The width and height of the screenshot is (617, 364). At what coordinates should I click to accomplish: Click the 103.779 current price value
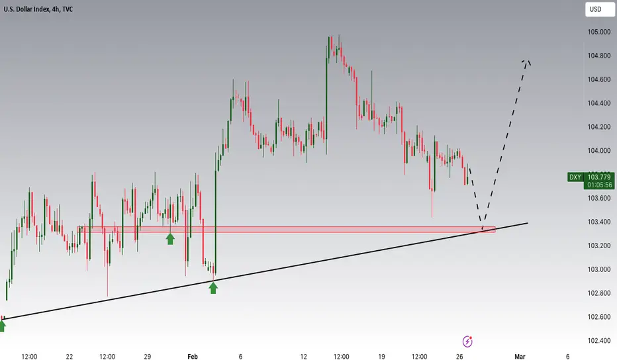[x=599, y=177]
